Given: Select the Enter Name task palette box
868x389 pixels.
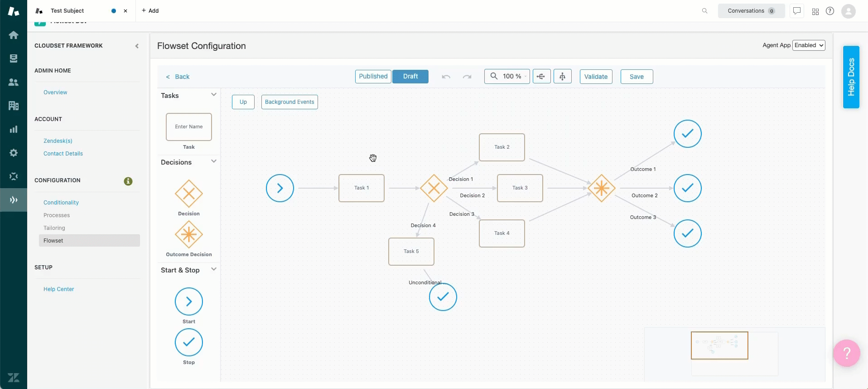Looking at the screenshot, I should click(x=189, y=127).
